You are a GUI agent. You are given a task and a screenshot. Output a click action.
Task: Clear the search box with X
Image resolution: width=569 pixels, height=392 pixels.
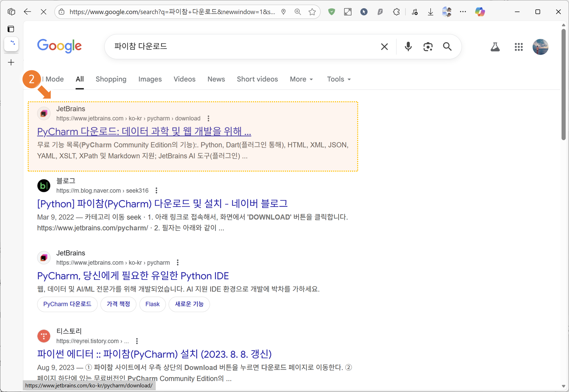click(x=384, y=46)
